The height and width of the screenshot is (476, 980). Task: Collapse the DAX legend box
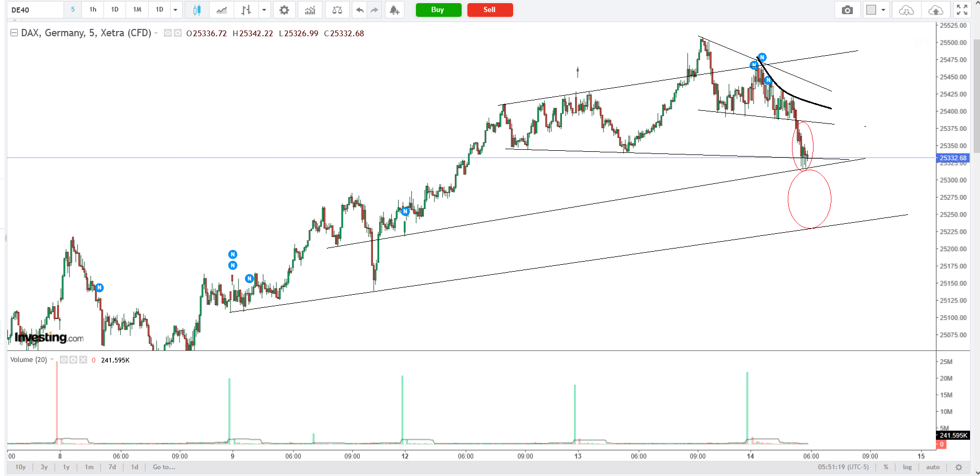14,33
